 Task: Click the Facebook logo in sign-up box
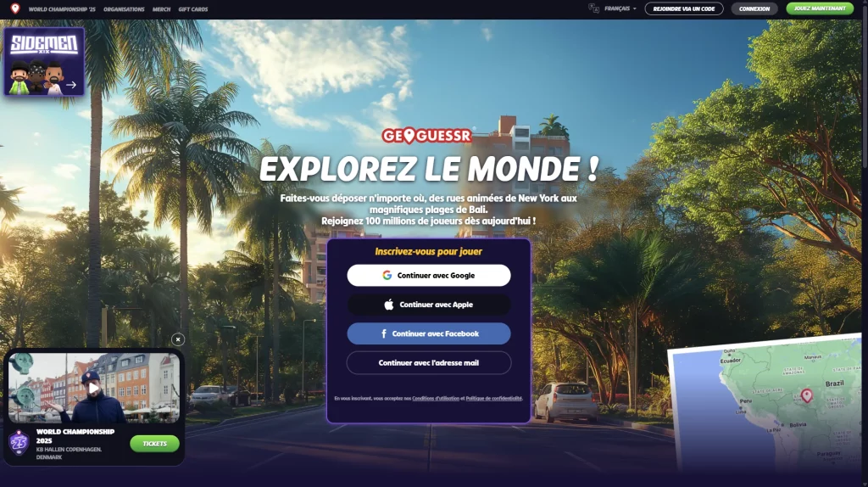tap(384, 334)
